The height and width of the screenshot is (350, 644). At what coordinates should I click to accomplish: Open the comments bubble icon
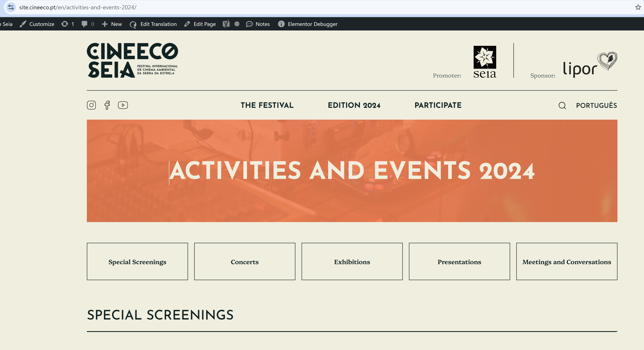coord(85,24)
